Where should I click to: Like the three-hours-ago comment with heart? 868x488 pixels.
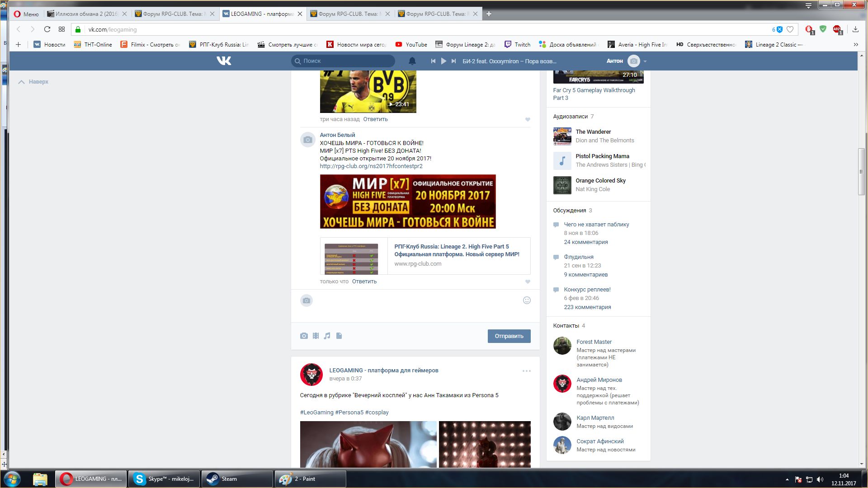coord(528,119)
